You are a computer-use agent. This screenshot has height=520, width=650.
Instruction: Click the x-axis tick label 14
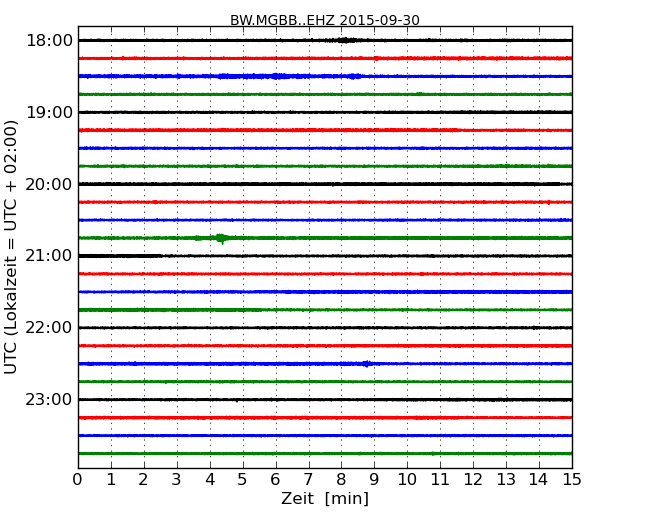point(538,479)
